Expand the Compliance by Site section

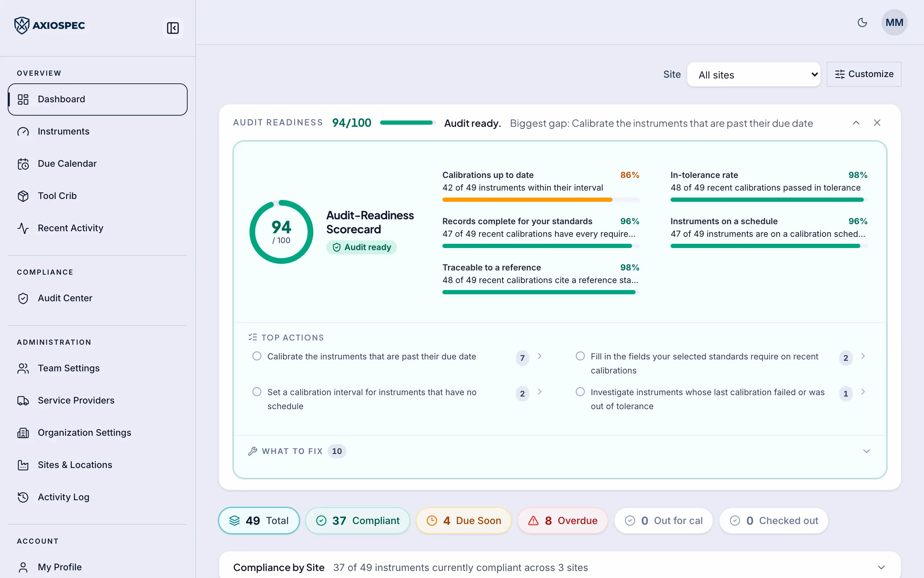tap(881, 567)
